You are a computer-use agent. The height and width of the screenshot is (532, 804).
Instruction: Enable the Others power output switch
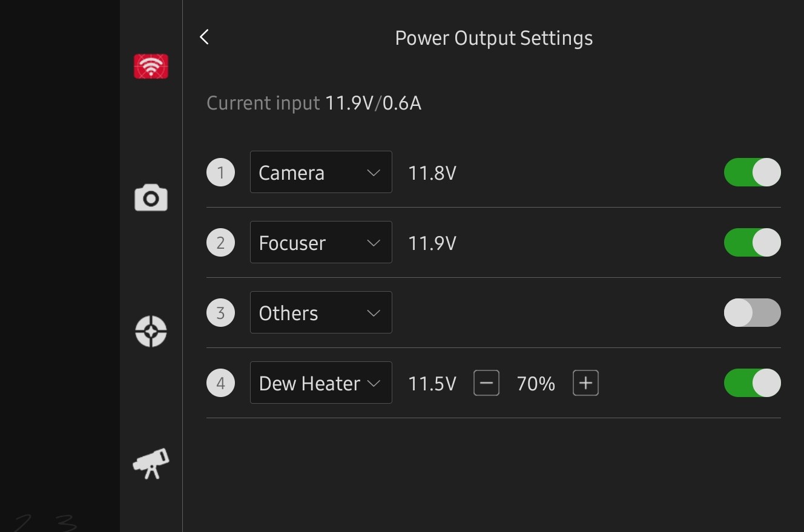(x=752, y=313)
